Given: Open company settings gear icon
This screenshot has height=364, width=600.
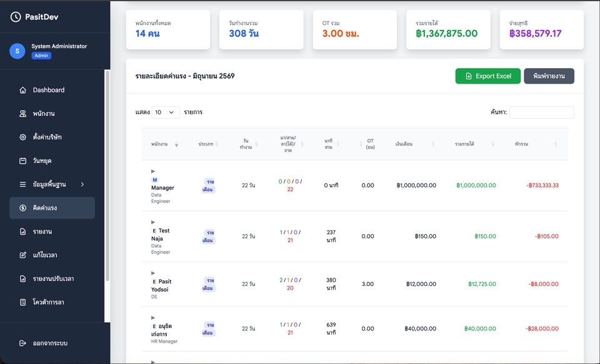Looking at the screenshot, I should tap(23, 137).
